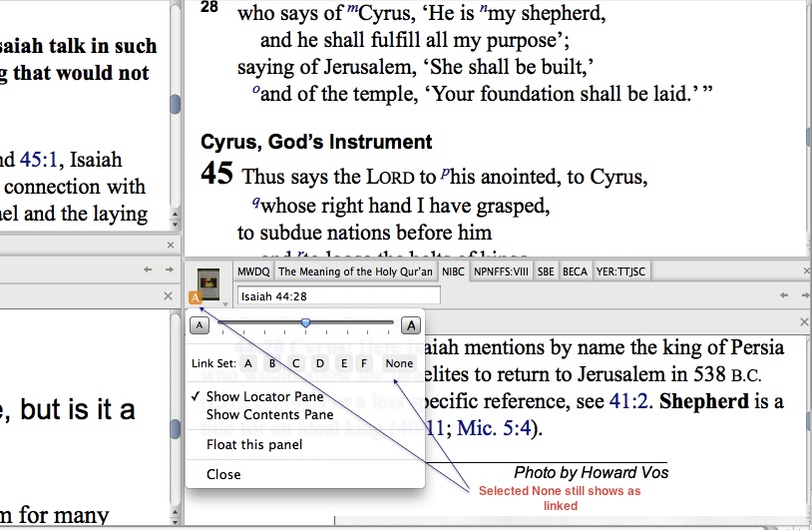Switch to The Meaning of the Holy Qur'an tab
The height and width of the screenshot is (530, 812).
[x=355, y=271]
